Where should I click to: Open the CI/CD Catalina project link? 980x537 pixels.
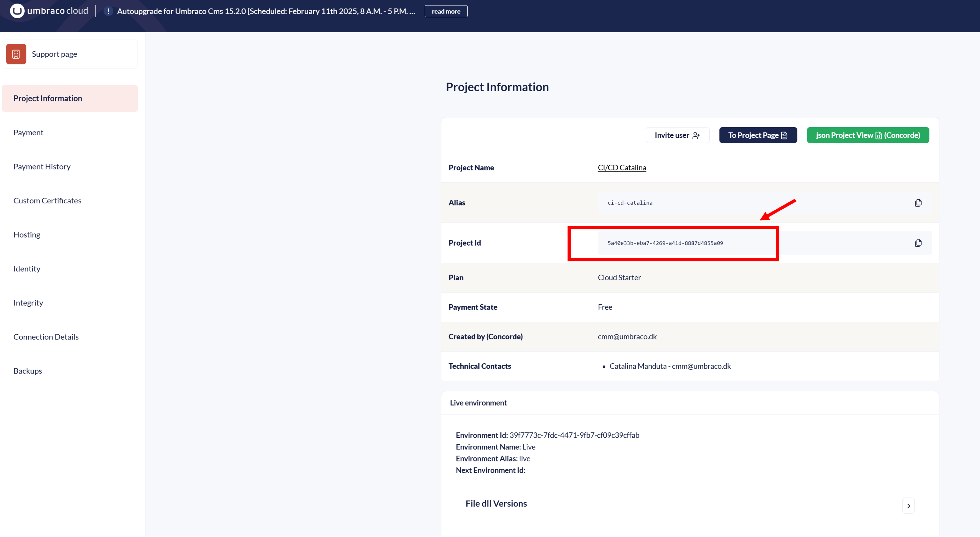(622, 168)
